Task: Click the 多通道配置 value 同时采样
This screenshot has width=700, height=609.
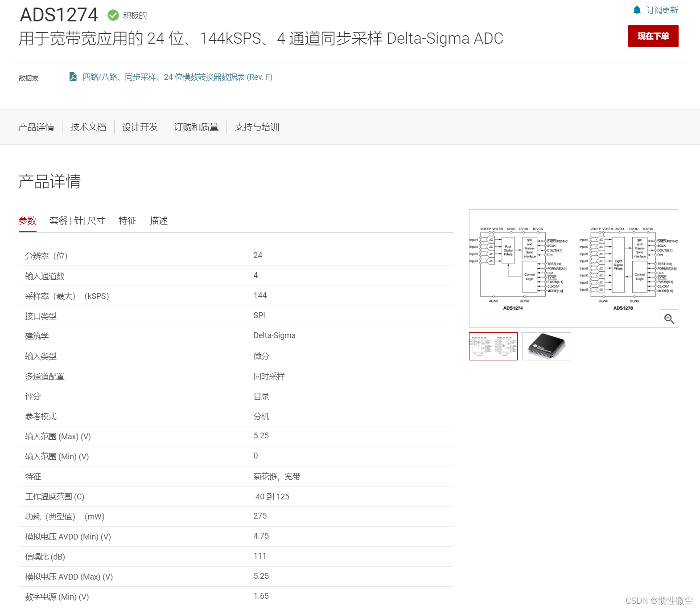Action: (x=269, y=376)
